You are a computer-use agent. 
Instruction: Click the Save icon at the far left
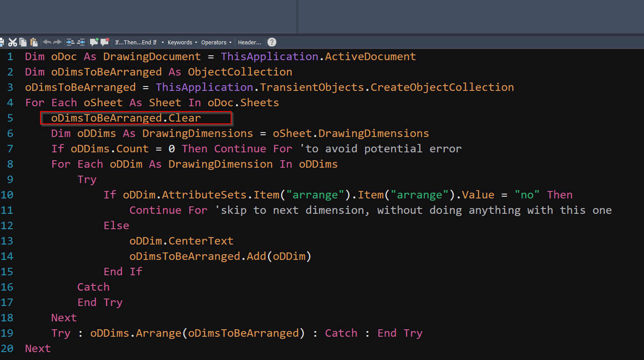coord(2,42)
